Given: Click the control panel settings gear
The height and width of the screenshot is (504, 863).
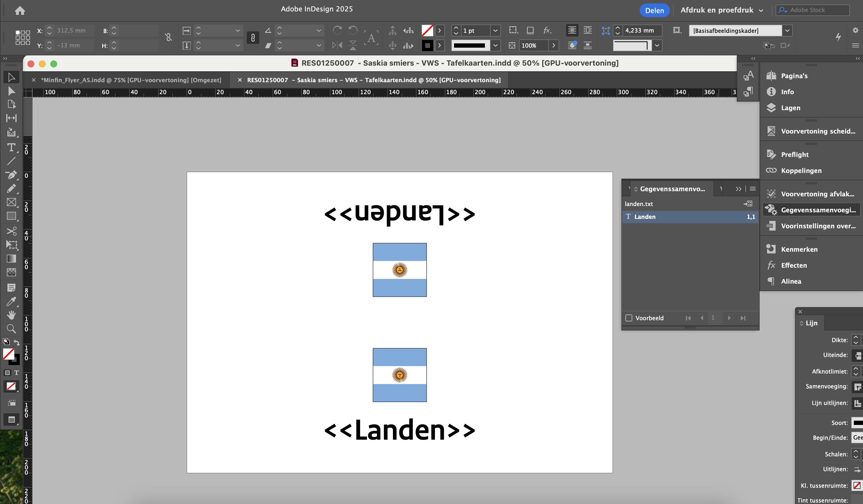Looking at the screenshot, I should (856, 30).
